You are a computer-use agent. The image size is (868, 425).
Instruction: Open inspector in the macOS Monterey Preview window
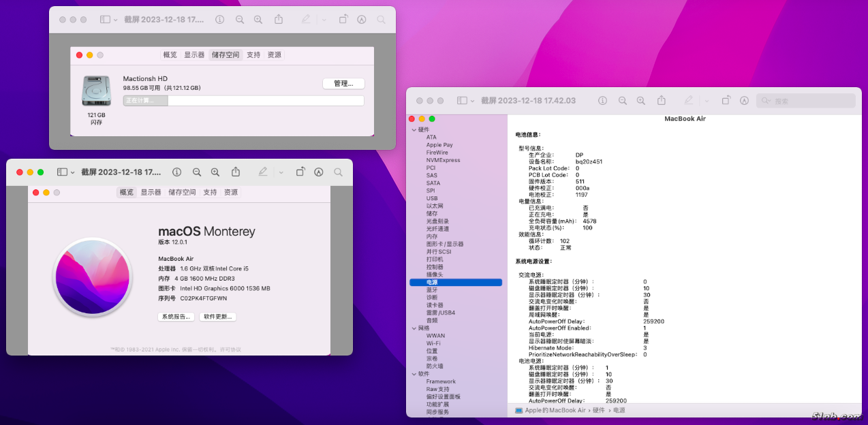point(176,172)
